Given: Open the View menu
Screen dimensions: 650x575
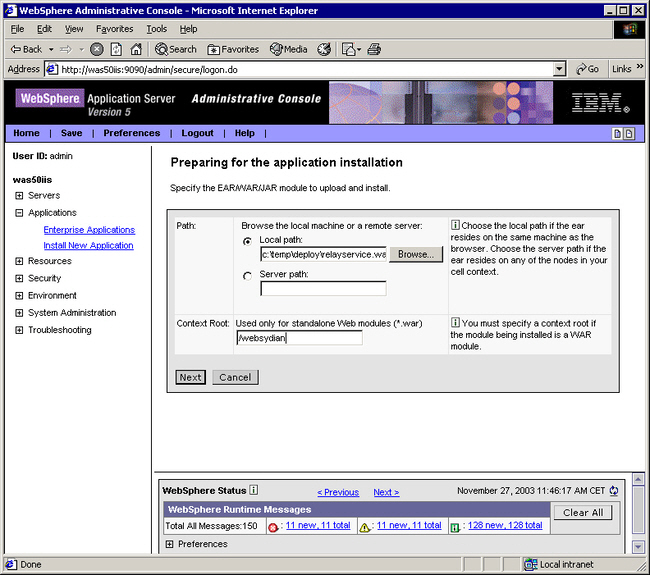Looking at the screenshot, I should coord(74,29).
